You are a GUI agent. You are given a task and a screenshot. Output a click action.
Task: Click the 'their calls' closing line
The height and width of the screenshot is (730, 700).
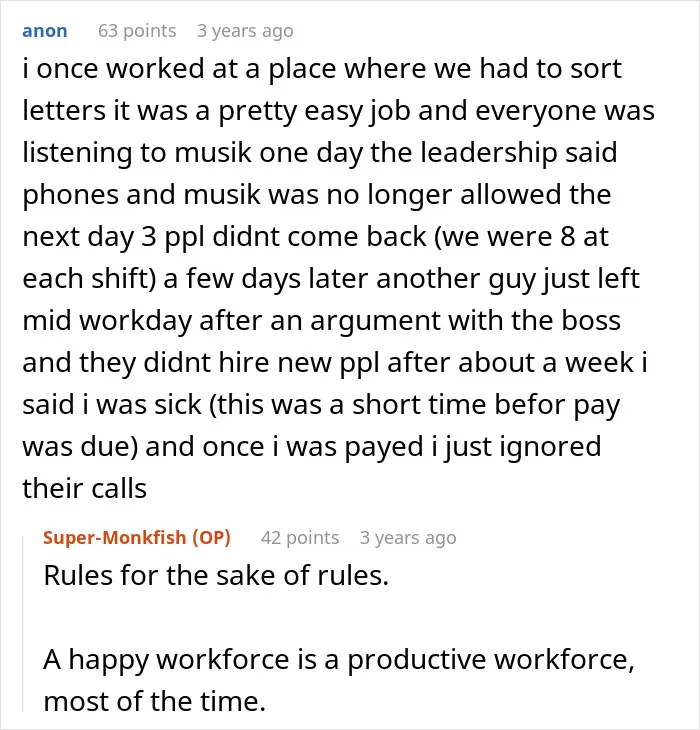point(85,489)
